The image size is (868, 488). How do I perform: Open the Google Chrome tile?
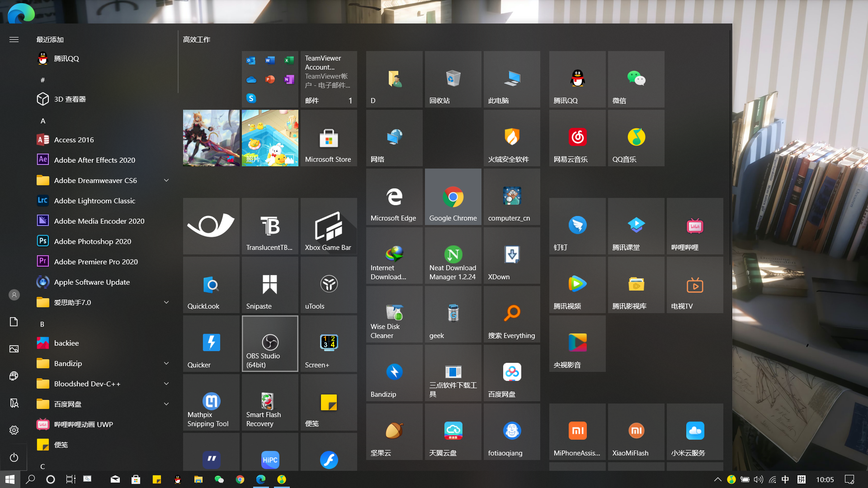453,197
